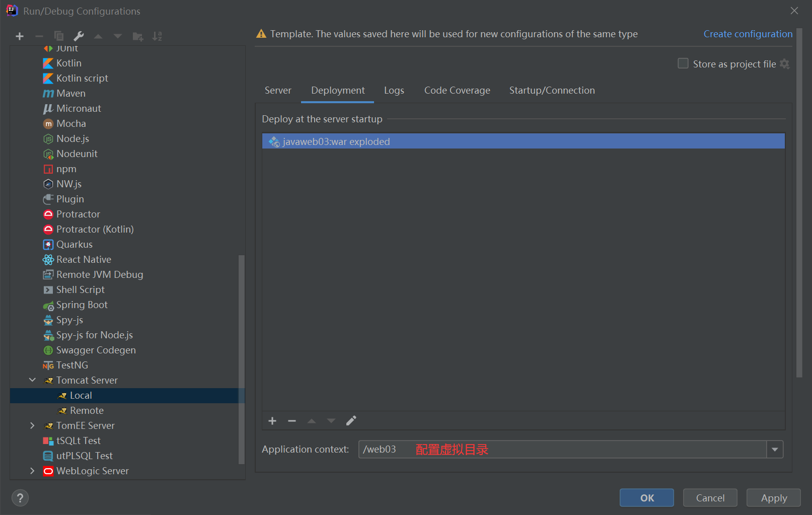Viewport: 812px width, 515px height.
Task: Enable Store as project file checkbox
Action: (683, 63)
